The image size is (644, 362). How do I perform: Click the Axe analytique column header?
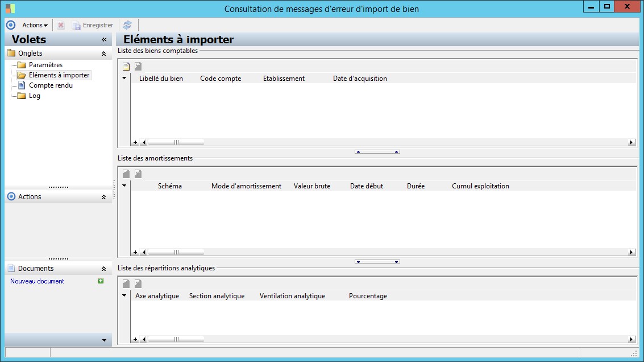tap(157, 296)
